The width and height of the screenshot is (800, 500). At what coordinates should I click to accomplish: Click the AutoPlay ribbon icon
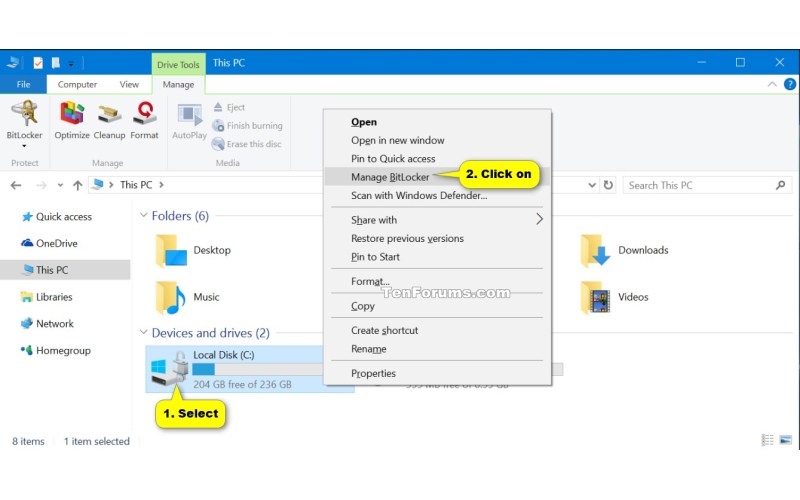189,120
